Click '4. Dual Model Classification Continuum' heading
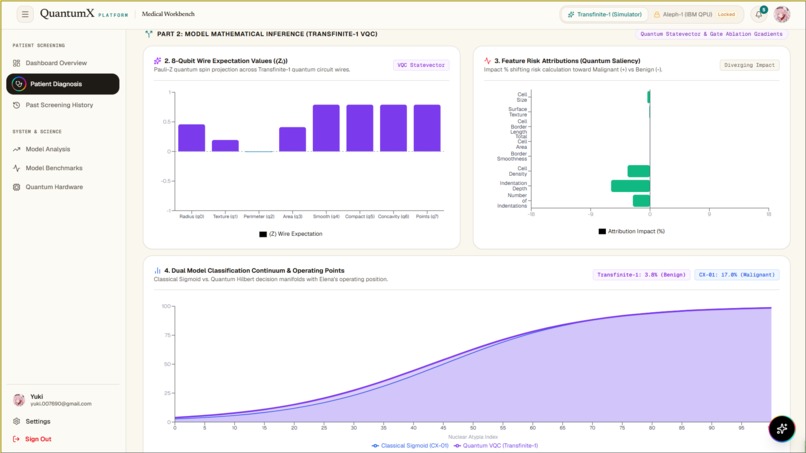The width and height of the screenshot is (806, 453). pyautogui.click(x=254, y=270)
